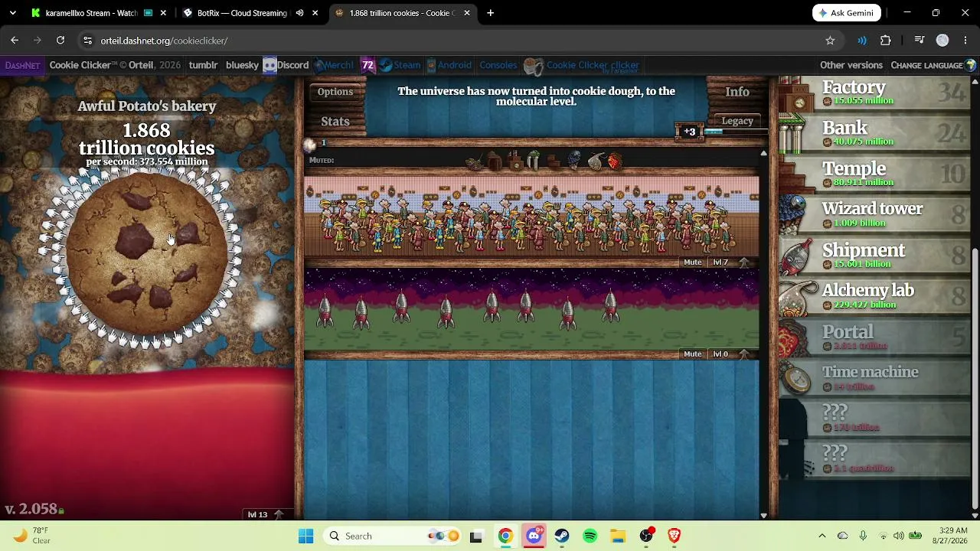Open the tumblr link
980x551 pixels.
coord(204,65)
